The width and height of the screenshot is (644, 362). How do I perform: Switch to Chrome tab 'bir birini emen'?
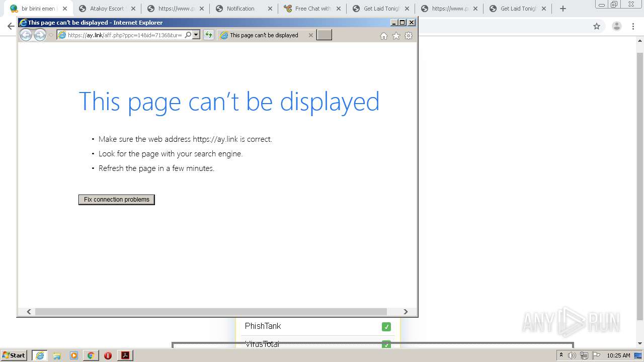point(38,9)
